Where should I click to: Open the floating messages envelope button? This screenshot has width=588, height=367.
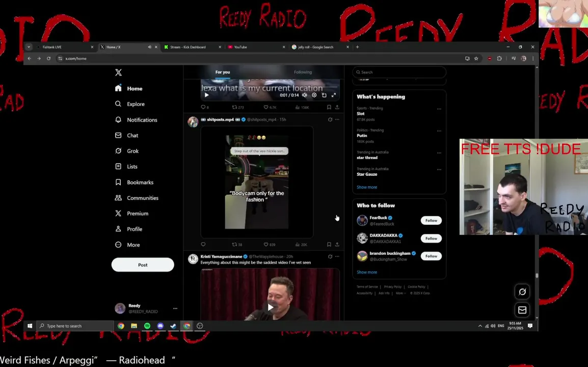(x=522, y=310)
